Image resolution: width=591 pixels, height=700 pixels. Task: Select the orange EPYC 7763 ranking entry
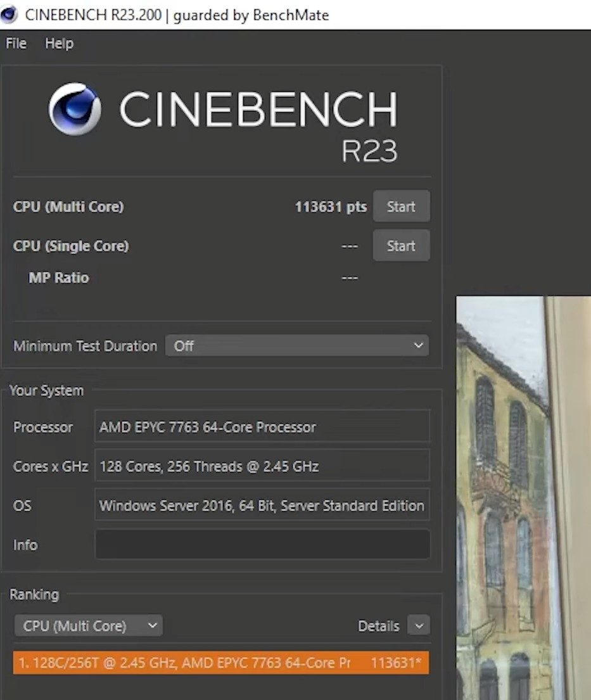(x=220, y=662)
